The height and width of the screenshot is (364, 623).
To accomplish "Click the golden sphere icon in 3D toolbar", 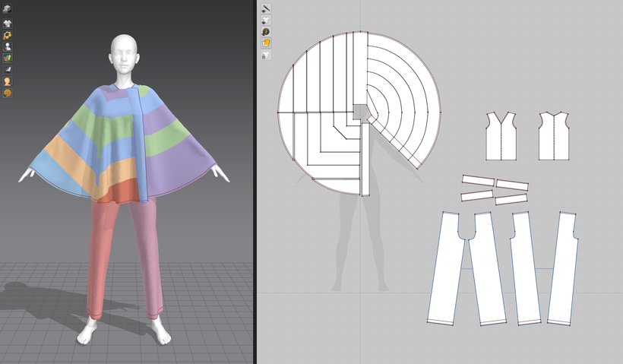I will tap(7, 93).
